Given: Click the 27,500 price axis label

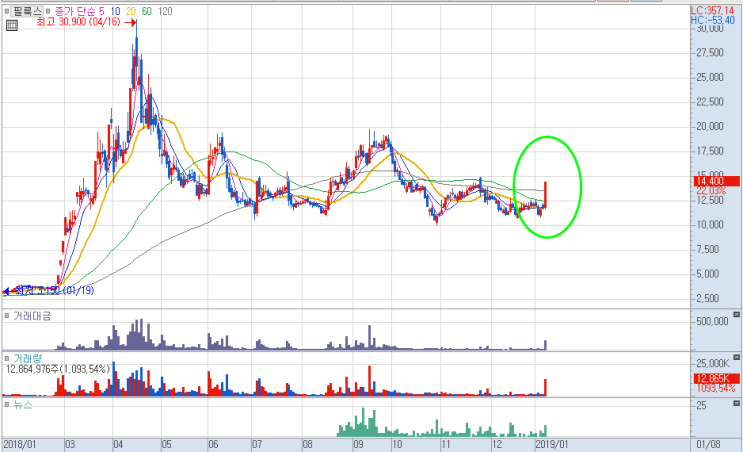Looking at the screenshot, I should [x=710, y=53].
